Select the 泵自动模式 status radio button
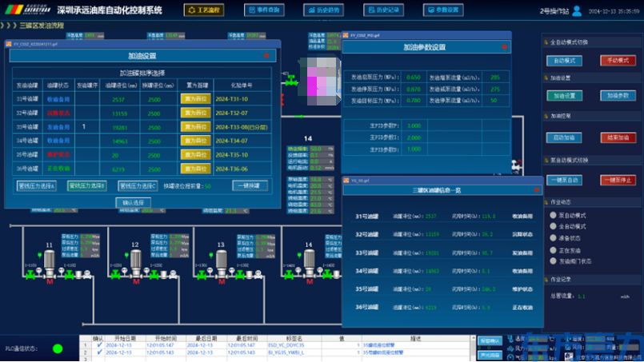The width and height of the screenshot is (644, 362). coord(553,215)
